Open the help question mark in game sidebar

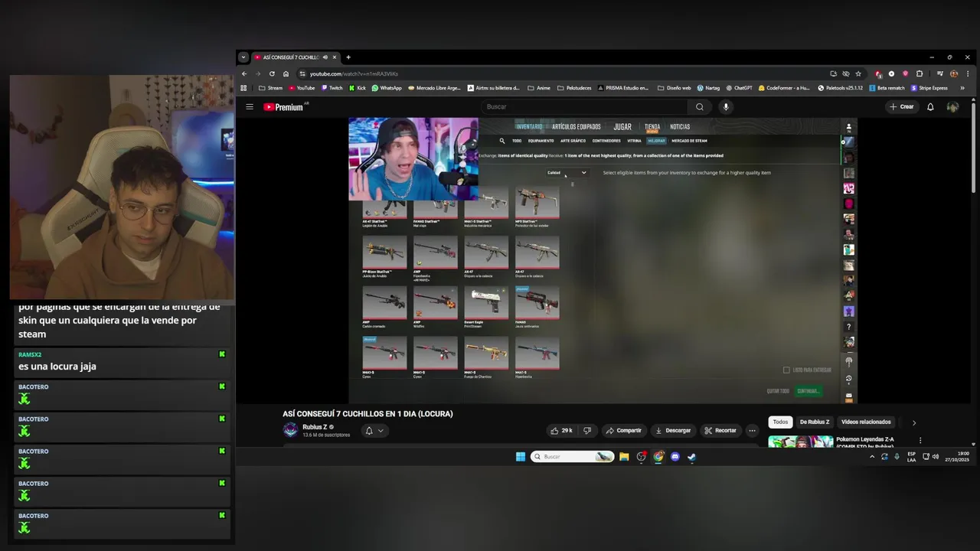click(x=848, y=327)
